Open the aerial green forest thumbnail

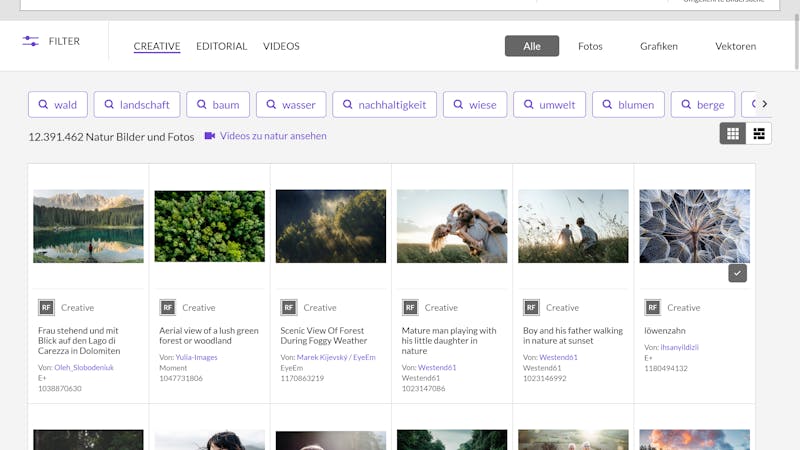pyautogui.click(x=210, y=226)
